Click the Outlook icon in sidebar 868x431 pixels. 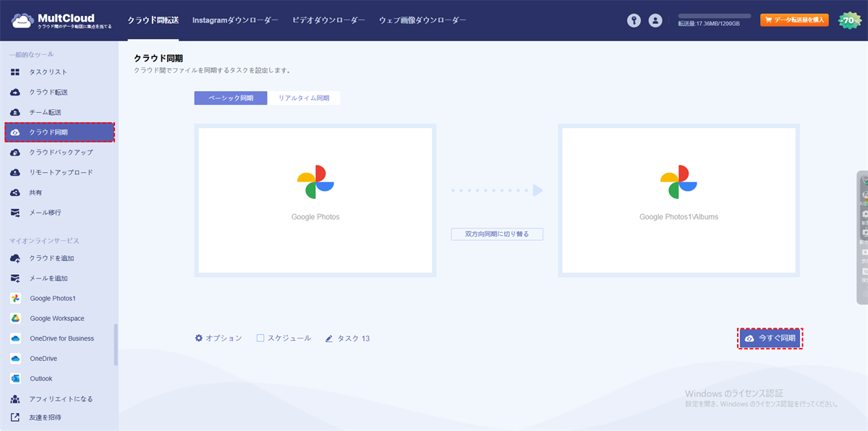(x=15, y=378)
